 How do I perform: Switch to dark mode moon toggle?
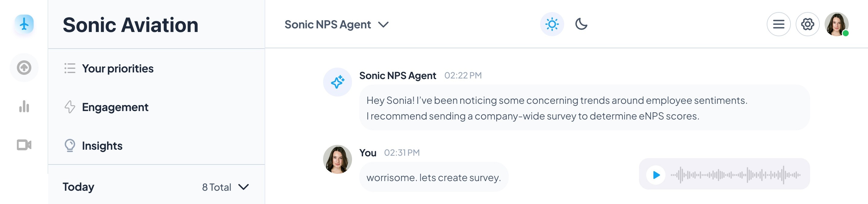coord(581,24)
